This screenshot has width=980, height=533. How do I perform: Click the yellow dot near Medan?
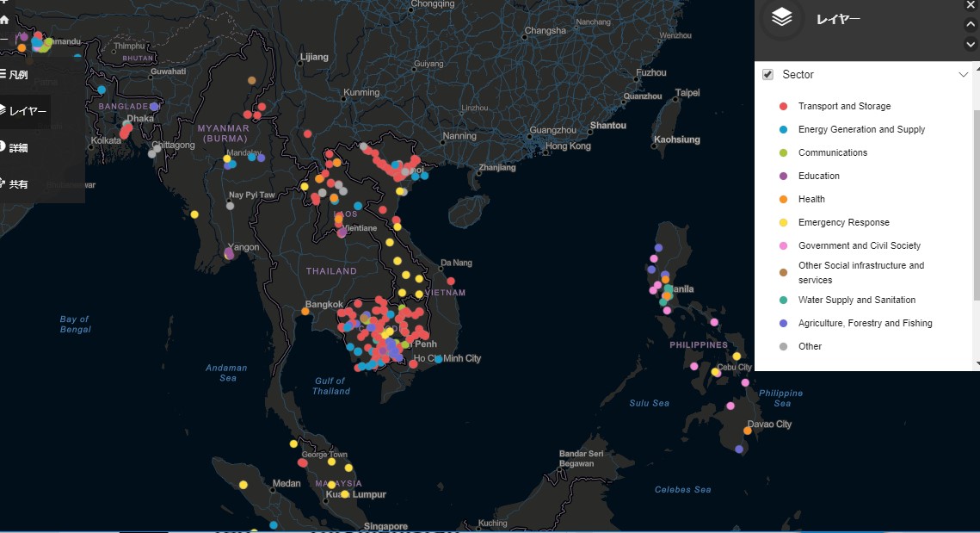pos(243,485)
